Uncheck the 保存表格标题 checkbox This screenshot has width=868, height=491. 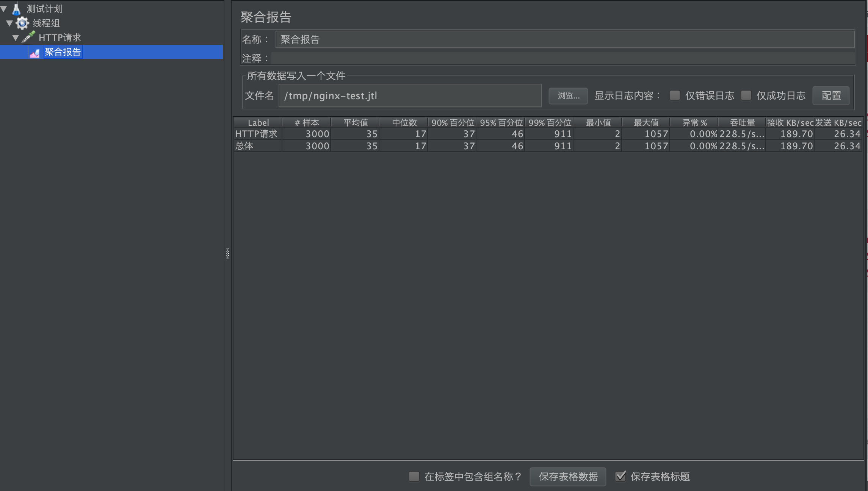620,476
